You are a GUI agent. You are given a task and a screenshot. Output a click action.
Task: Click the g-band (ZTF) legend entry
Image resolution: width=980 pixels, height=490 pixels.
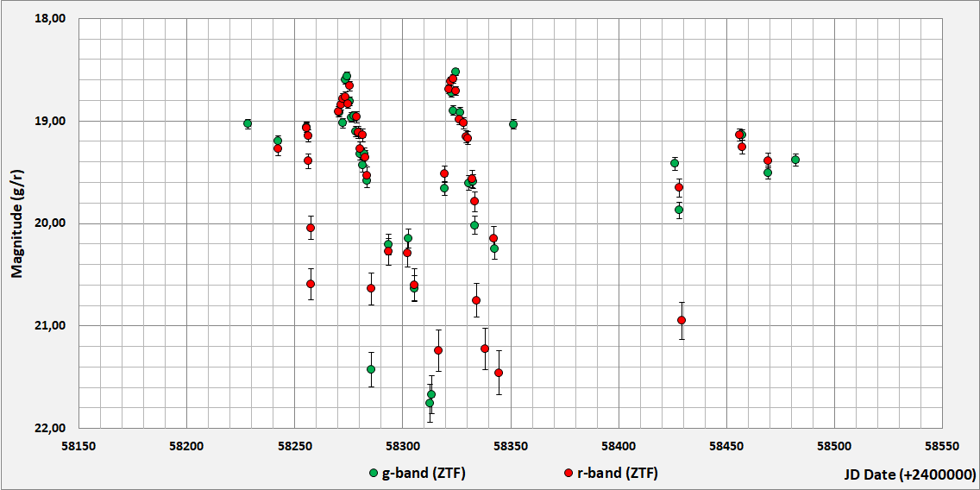[417, 473]
